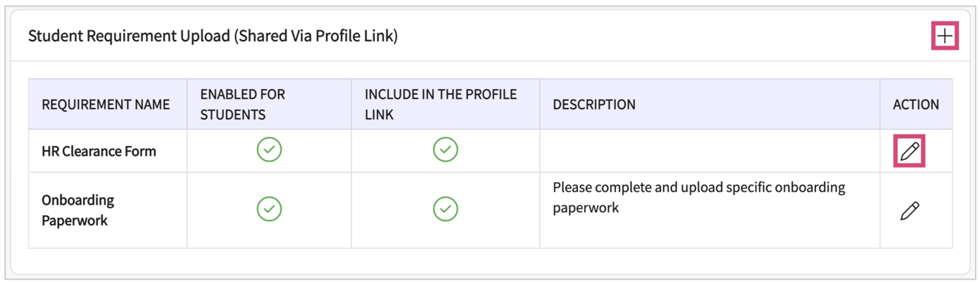Screen dimensions: 980x284
Task: Click the empty description cell for HR Clearance Form
Action: [709, 151]
